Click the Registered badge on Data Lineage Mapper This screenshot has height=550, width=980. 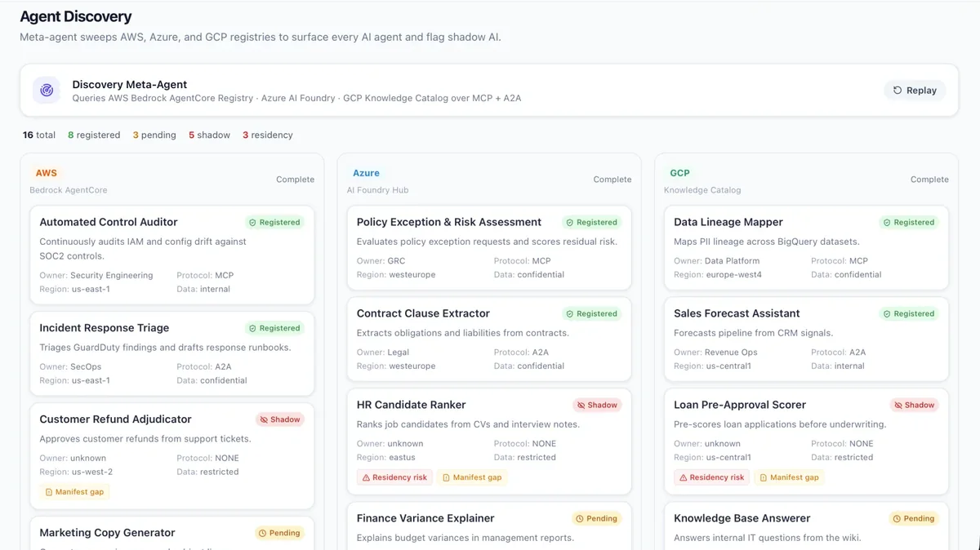(909, 222)
